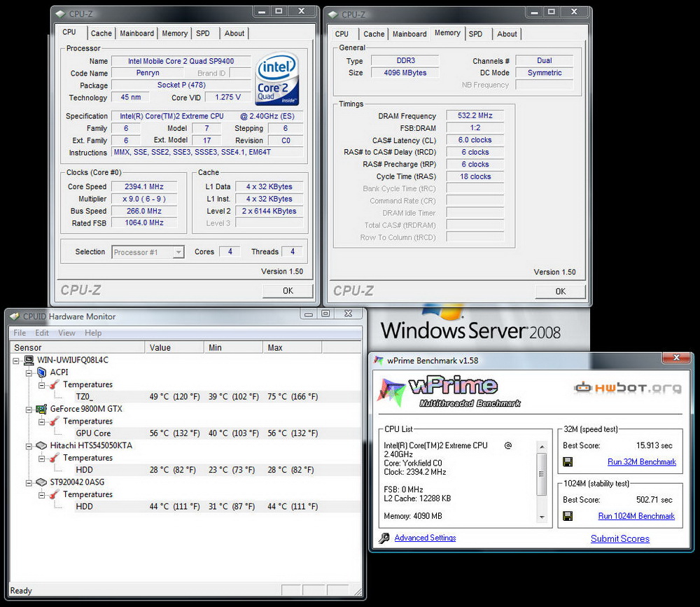
Task: Click the Submit Scores link
Action: pyautogui.click(x=620, y=538)
